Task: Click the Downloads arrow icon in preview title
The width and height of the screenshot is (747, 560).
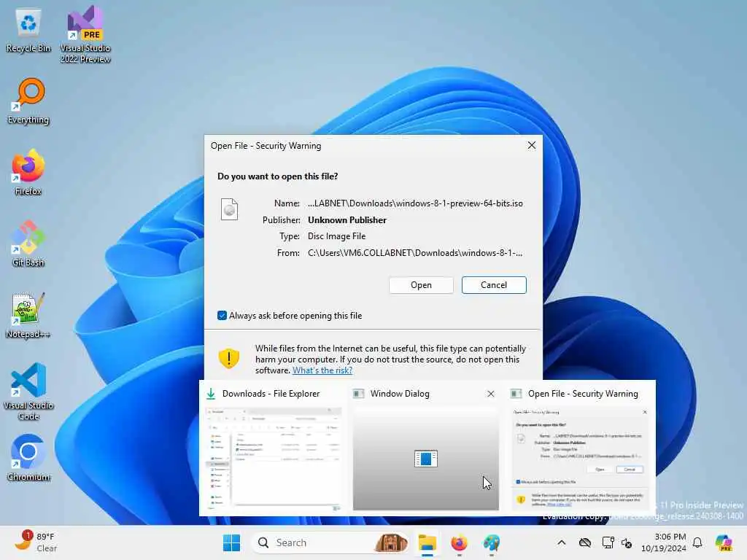Action: tap(211, 394)
